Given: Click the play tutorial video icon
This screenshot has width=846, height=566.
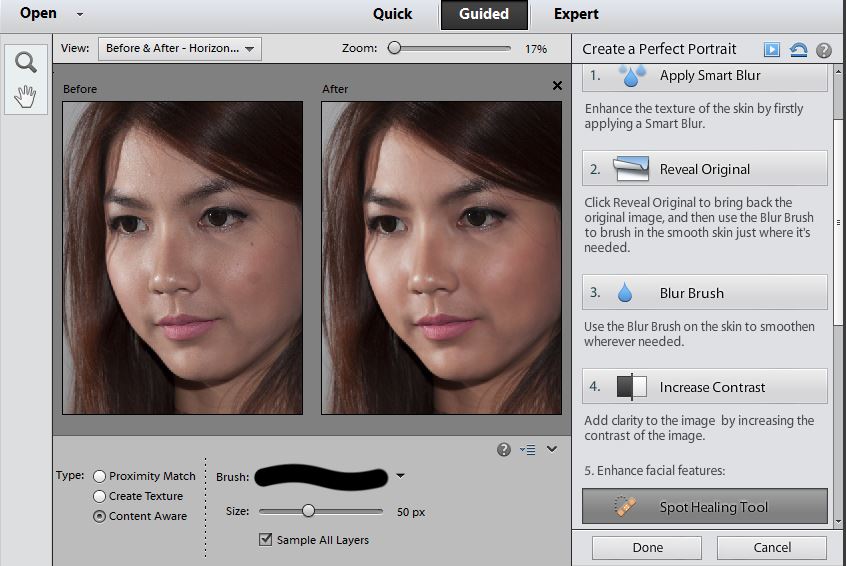Looking at the screenshot, I should [772, 50].
